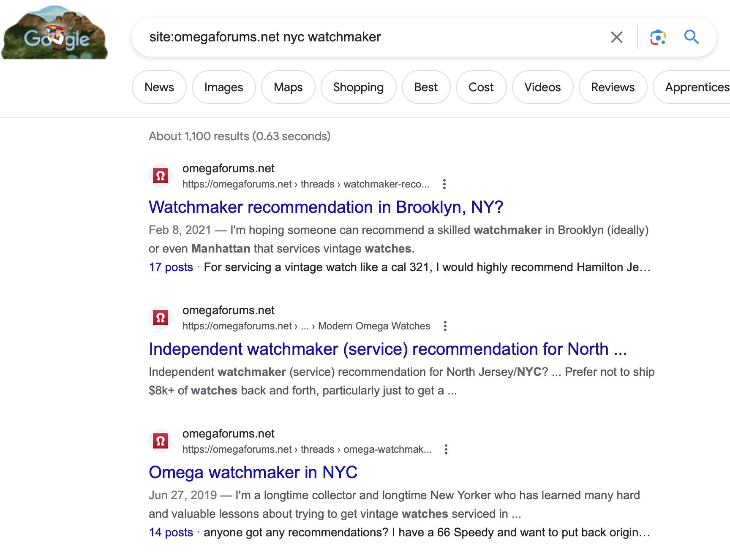This screenshot has width=730, height=560.
Task: Open "Independent watchmaker (service) recommendation" result
Action: pyautogui.click(x=387, y=349)
